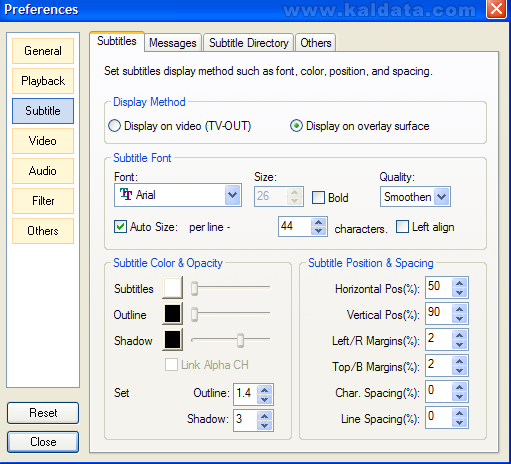Click the Vertical Pos field showing 90
Viewport: 511px width, 464px height.
tap(439, 313)
